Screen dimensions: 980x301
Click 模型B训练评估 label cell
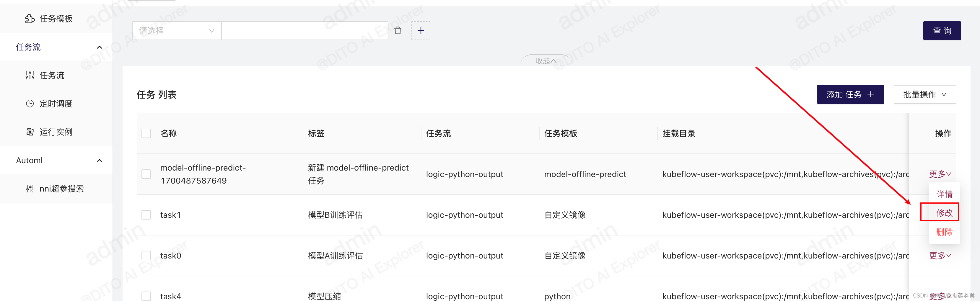click(335, 215)
